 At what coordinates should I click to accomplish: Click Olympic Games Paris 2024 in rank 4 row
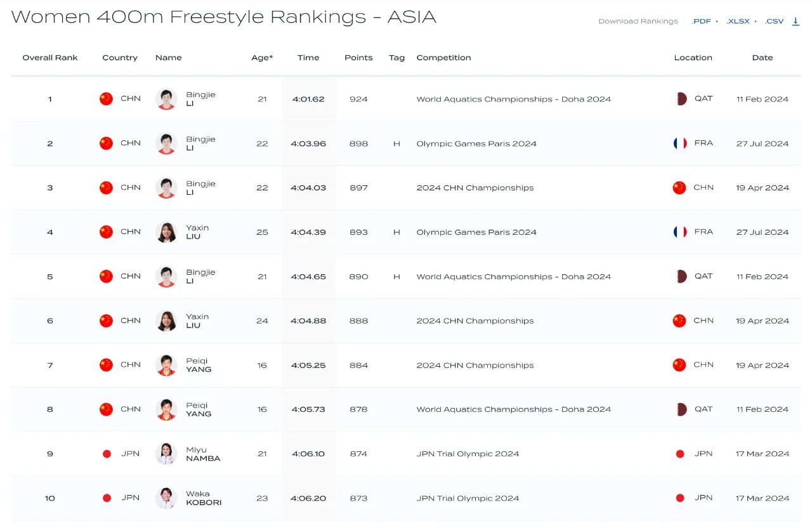tap(476, 232)
